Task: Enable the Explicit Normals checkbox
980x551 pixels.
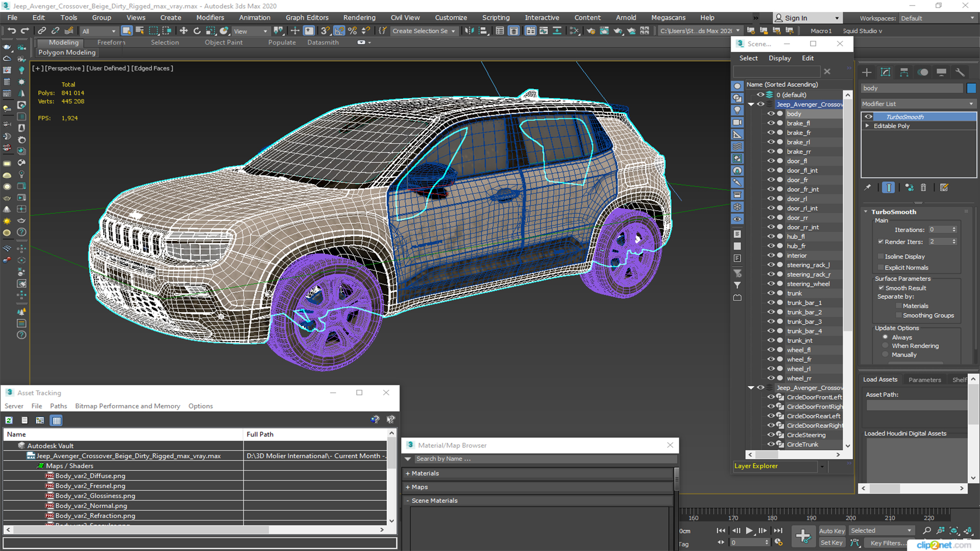Action: pyautogui.click(x=880, y=268)
